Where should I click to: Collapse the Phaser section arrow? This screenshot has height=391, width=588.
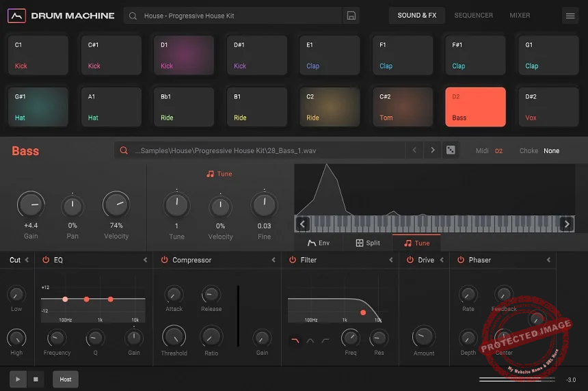pyautogui.click(x=548, y=260)
